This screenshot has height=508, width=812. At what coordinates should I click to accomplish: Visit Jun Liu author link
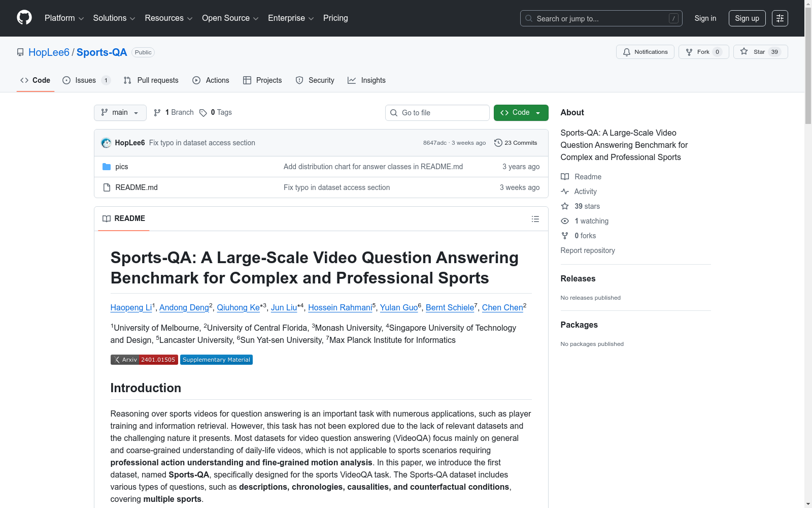284,307
